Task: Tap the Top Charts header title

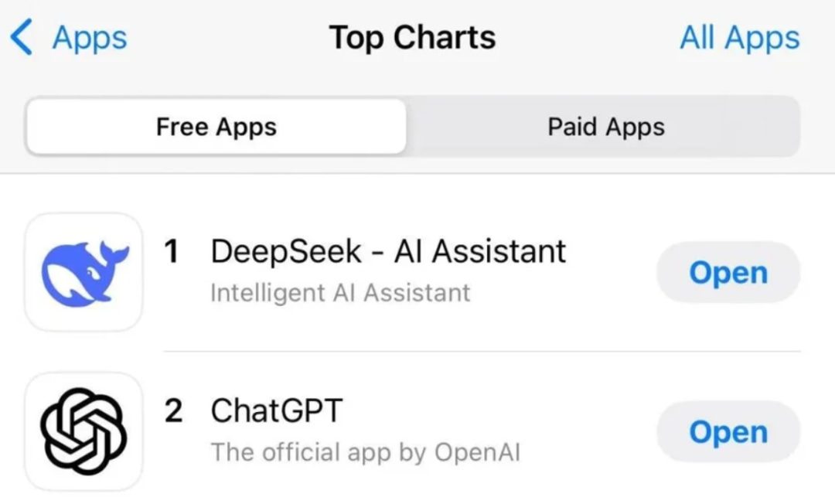Action: (412, 38)
